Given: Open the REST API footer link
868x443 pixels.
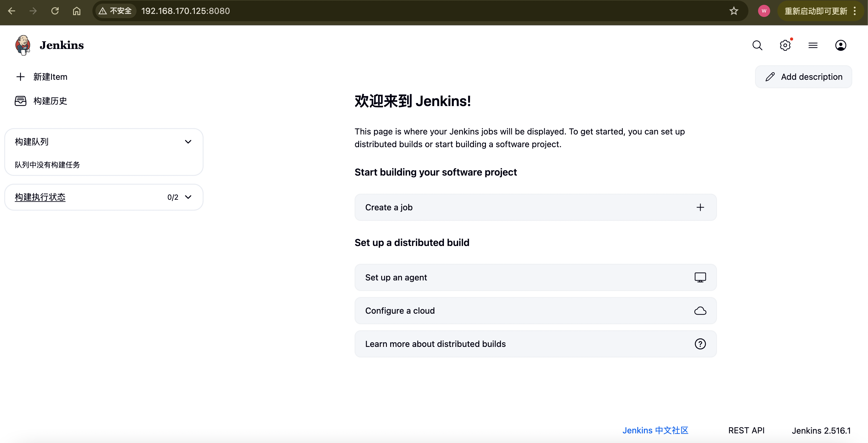Looking at the screenshot, I should pyautogui.click(x=746, y=431).
